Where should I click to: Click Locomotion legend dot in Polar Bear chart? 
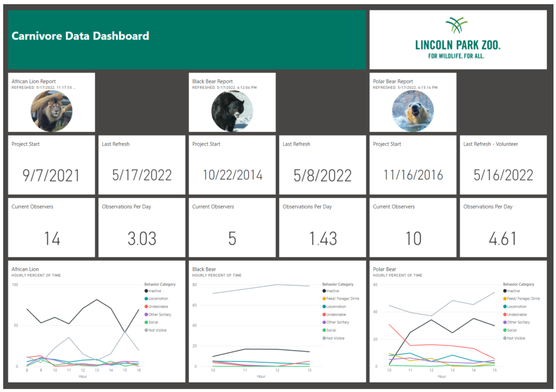click(505, 307)
